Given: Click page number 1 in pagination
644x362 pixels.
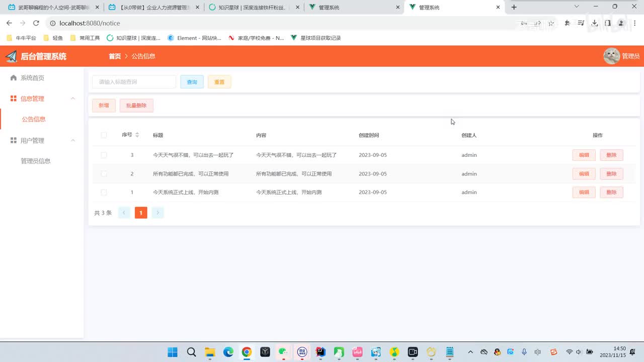Looking at the screenshot, I should [x=141, y=213].
